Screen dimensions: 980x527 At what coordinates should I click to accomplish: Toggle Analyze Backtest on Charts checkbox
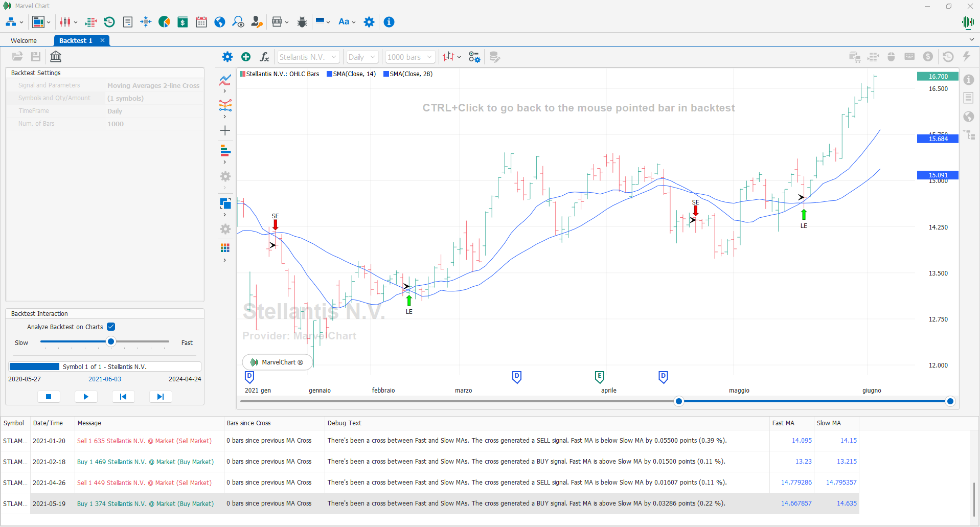click(x=111, y=327)
